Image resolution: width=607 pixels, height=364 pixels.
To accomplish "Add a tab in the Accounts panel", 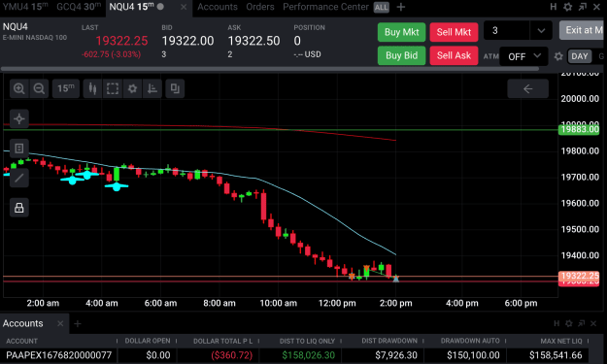I will click(x=78, y=323).
